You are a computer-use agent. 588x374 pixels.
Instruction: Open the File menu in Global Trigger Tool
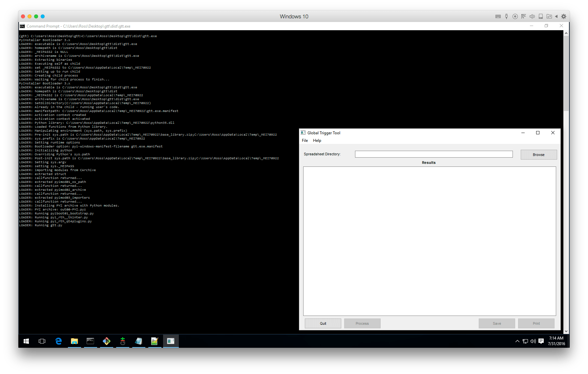[304, 140]
